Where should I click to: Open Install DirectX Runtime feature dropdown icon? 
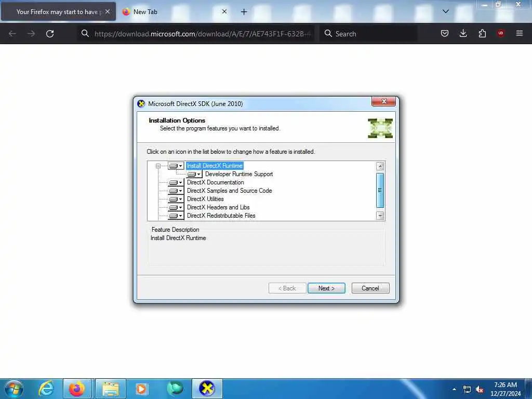coord(176,166)
